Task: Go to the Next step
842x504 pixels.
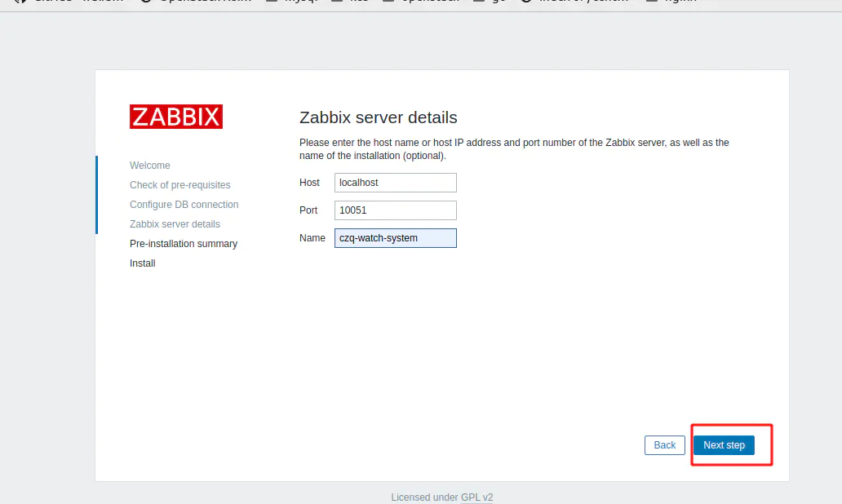Action: 724,445
